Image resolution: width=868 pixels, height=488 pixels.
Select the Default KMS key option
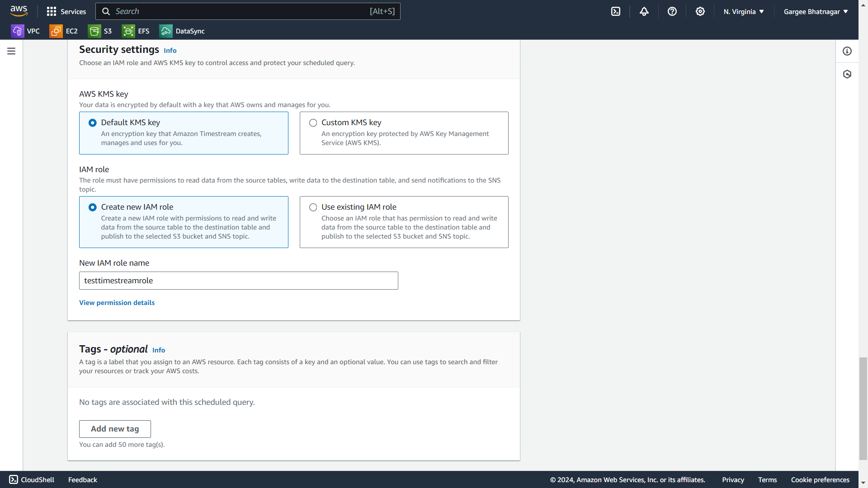(x=93, y=123)
